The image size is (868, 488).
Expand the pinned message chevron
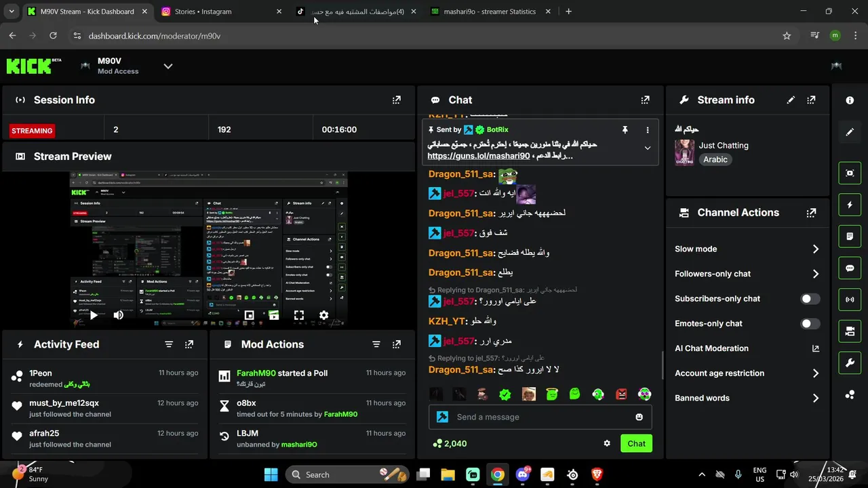[648, 148]
